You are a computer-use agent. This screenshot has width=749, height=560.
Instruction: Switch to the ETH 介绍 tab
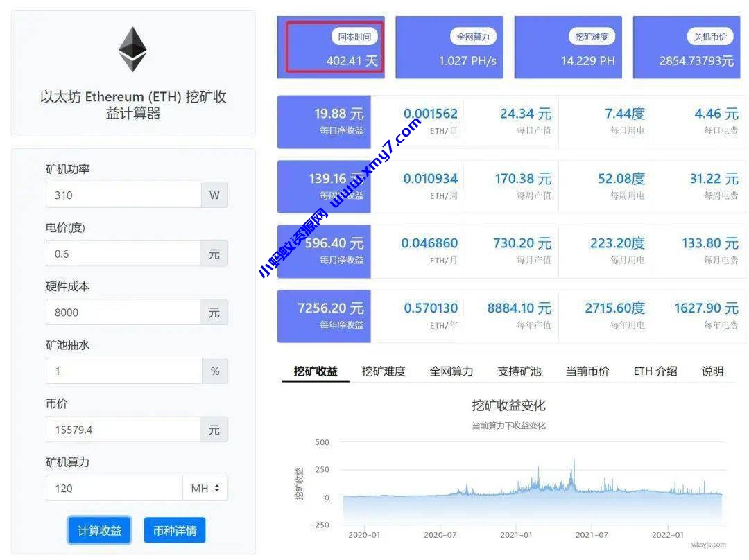pos(655,371)
